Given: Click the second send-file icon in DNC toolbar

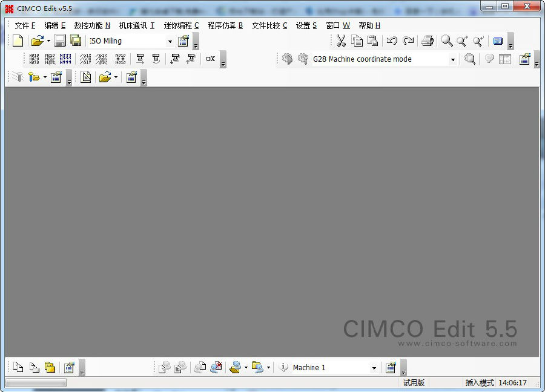Looking at the screenshot, I should point(180,367).
